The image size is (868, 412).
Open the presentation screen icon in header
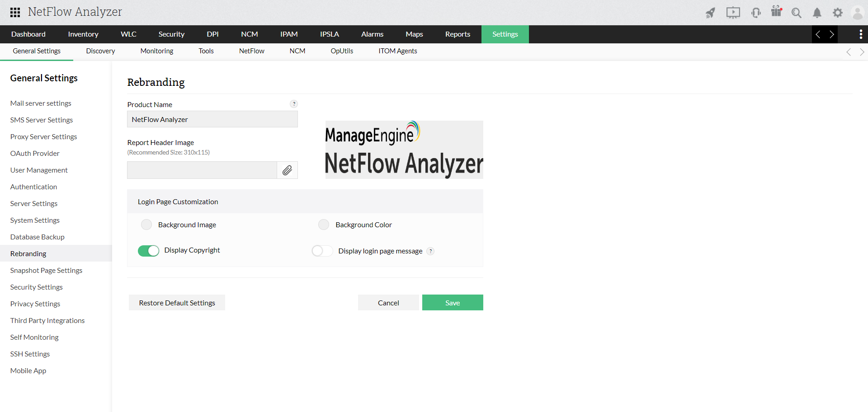click(x=733, y=13)
